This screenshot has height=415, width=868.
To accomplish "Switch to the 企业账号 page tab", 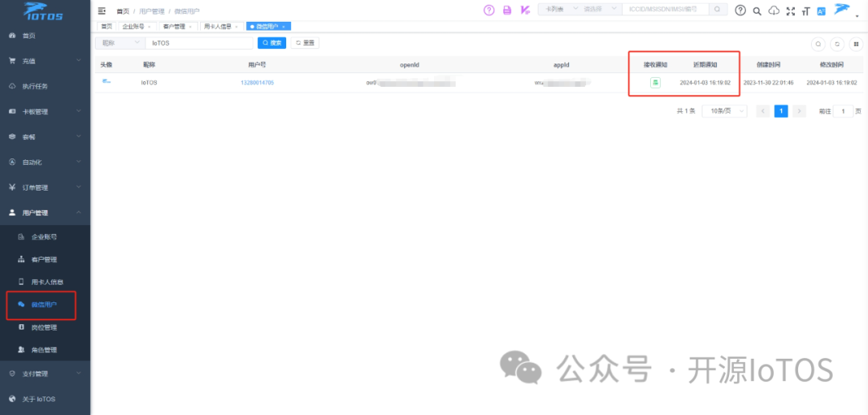I will [x=133, y=27].
